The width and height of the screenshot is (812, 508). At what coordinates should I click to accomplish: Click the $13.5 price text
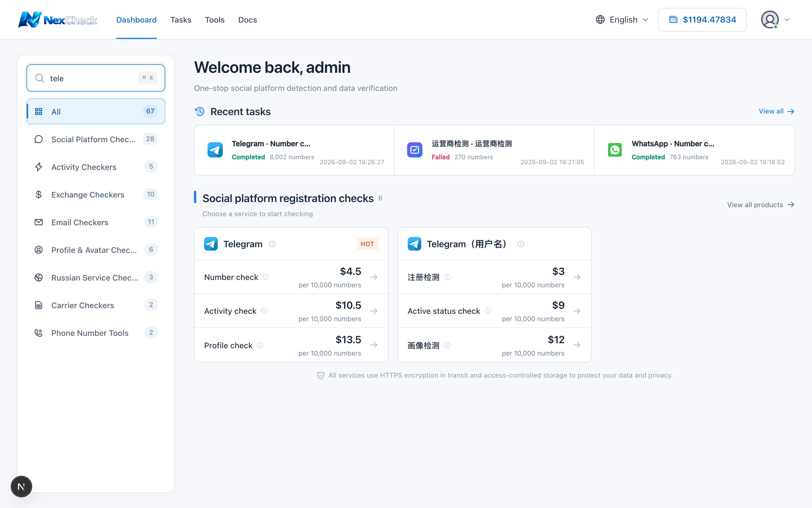point(348,339)
